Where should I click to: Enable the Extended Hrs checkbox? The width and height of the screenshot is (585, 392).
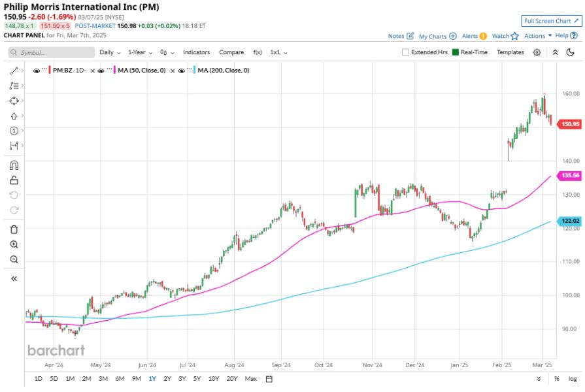tap(405, 52)
